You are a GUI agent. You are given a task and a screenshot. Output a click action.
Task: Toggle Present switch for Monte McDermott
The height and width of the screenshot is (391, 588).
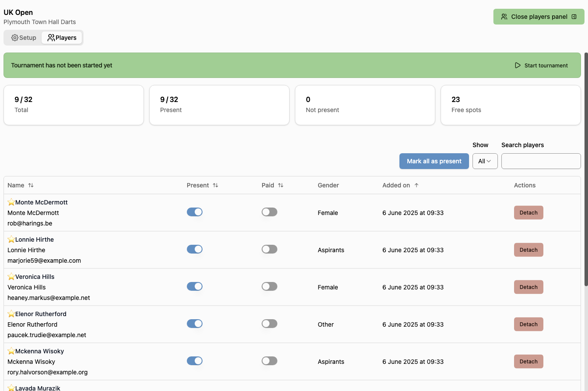point(195,212)
